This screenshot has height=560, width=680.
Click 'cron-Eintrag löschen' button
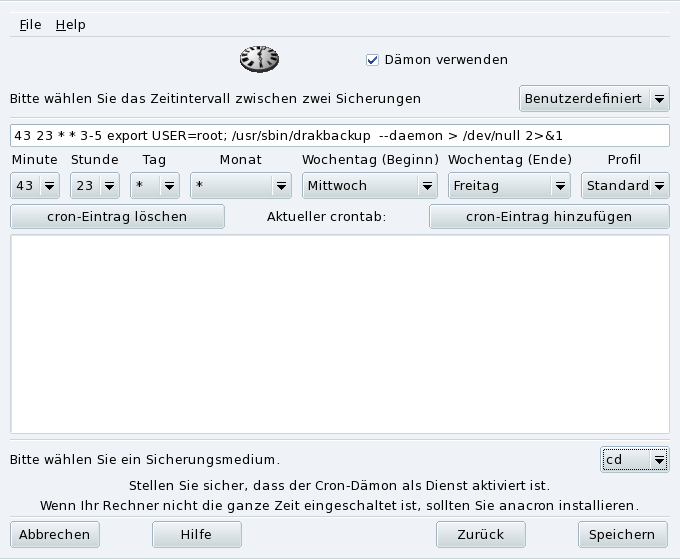pos(117,216)
